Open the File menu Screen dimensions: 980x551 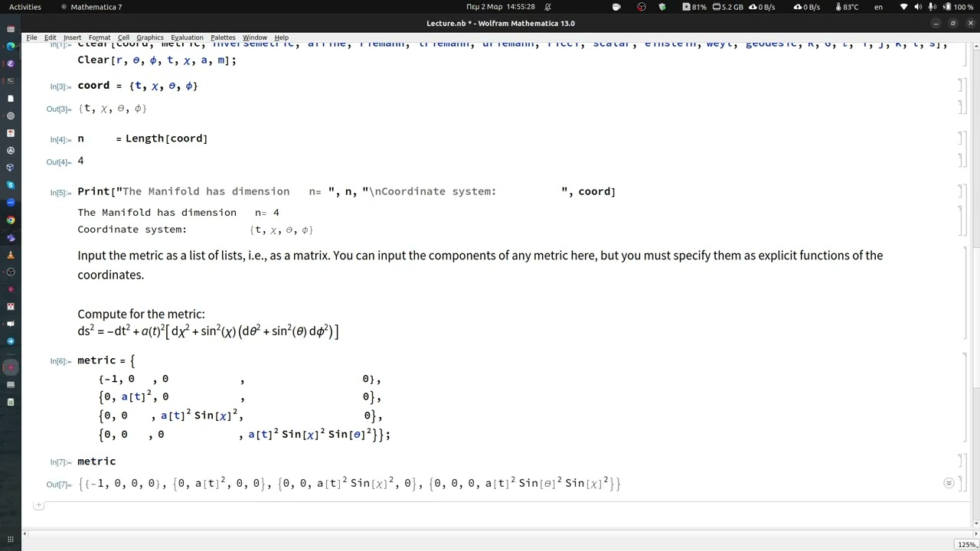31,37
